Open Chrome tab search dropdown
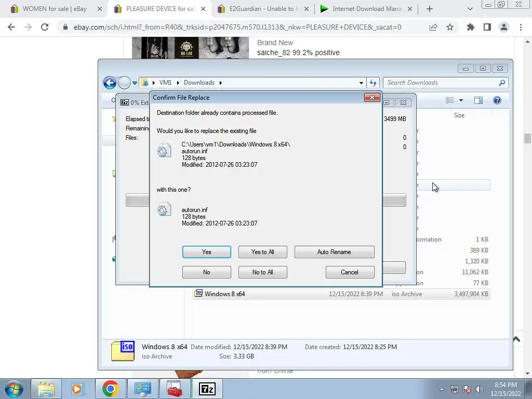 (470, 9)
